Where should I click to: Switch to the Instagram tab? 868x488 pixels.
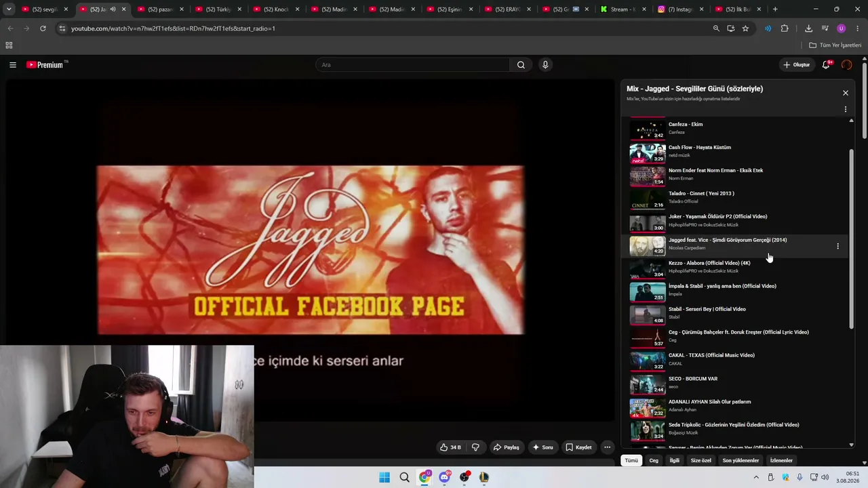tap(681, 9)
